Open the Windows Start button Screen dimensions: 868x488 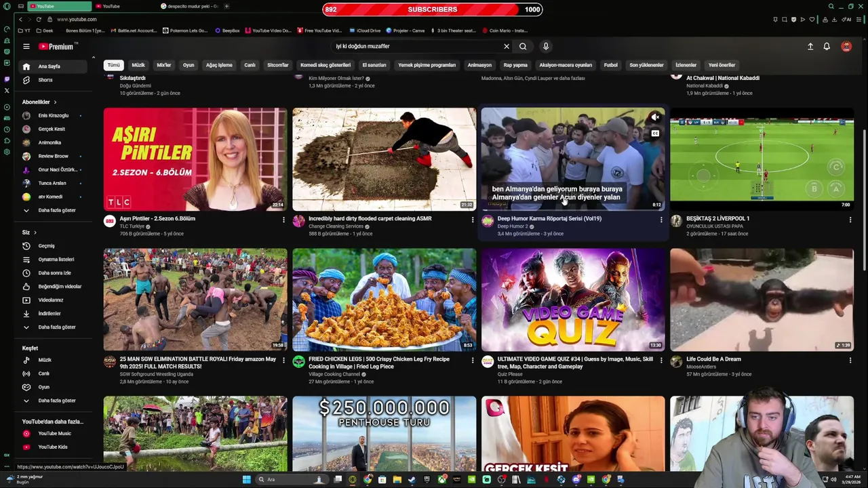pyautogui.click(x=246, y=480)
